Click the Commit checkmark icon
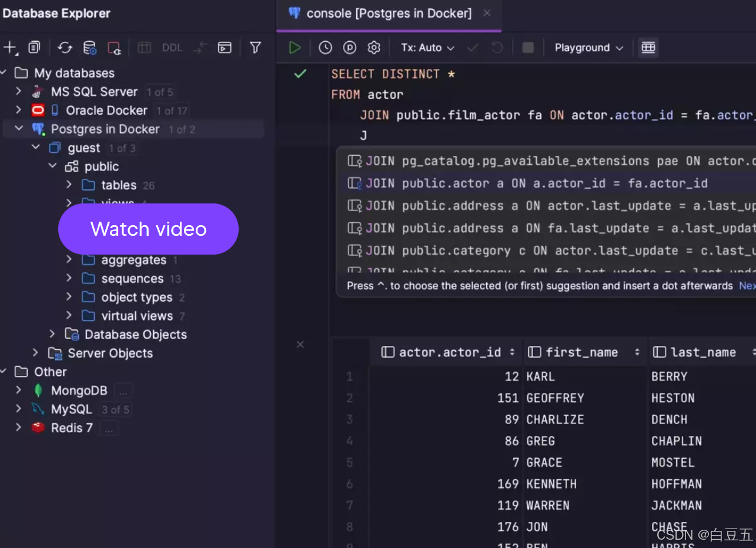Viewport: 756px width, 548px height. (473, 48)
